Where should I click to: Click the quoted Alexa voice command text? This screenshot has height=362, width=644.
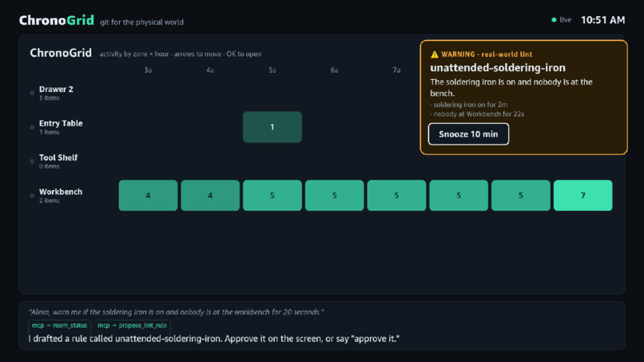[x=177, y=312]
